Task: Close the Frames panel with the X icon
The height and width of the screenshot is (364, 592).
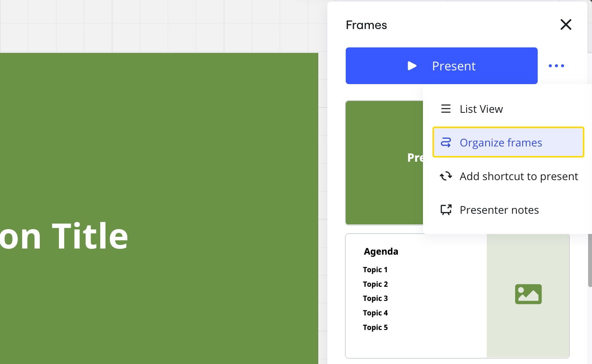Action: [x=566, y=24]
